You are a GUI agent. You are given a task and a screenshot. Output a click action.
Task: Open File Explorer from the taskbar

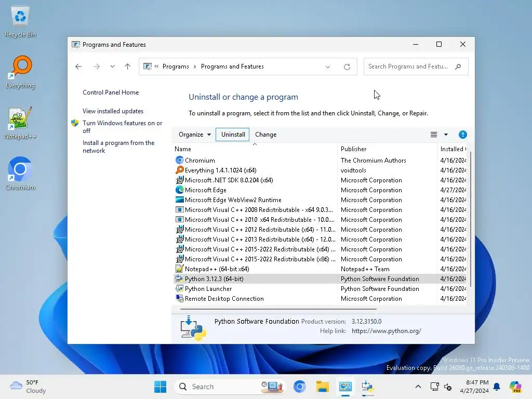[x=322, y=387]
